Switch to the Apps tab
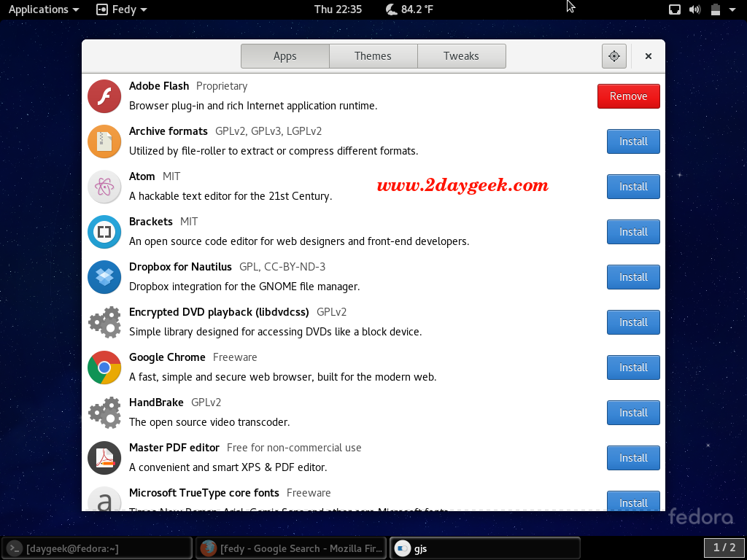The height and width of the screenshot is (560, 747). tap(285, 56)
